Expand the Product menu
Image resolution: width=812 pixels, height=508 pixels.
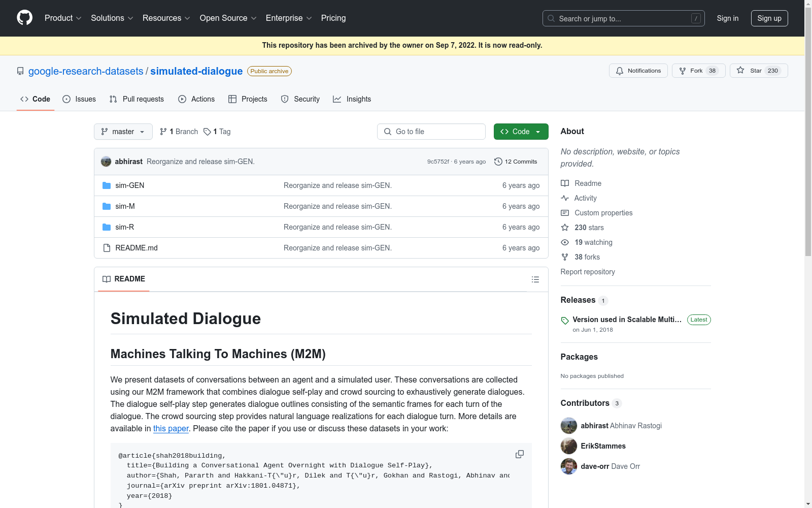click(x=63, y=18)
